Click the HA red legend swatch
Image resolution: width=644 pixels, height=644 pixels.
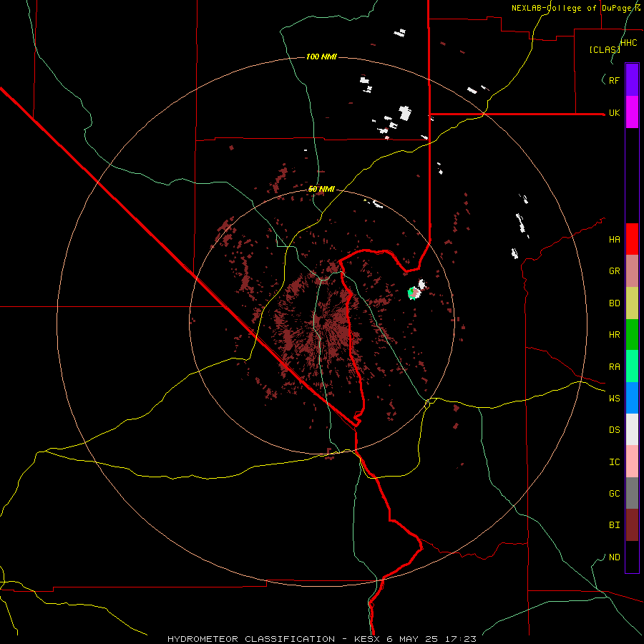pos(632,239)
